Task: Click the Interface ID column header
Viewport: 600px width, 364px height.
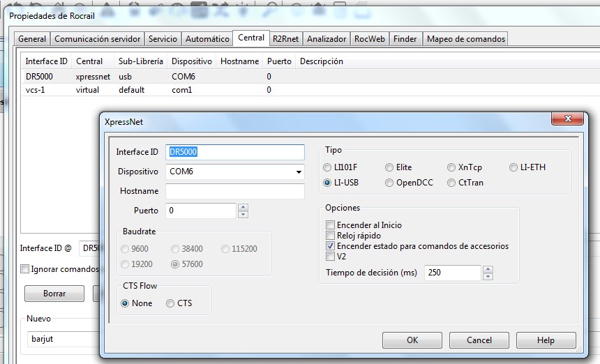Action: 46,61
